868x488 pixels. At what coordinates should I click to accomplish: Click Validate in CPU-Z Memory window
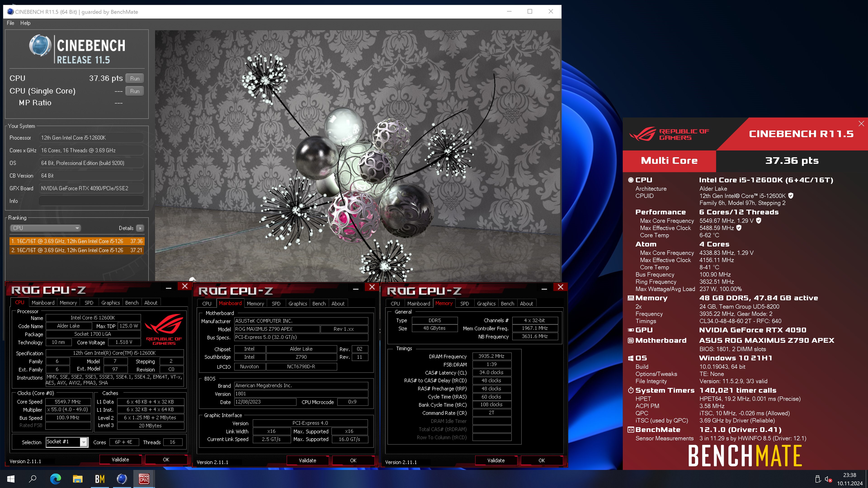[496, 460]
